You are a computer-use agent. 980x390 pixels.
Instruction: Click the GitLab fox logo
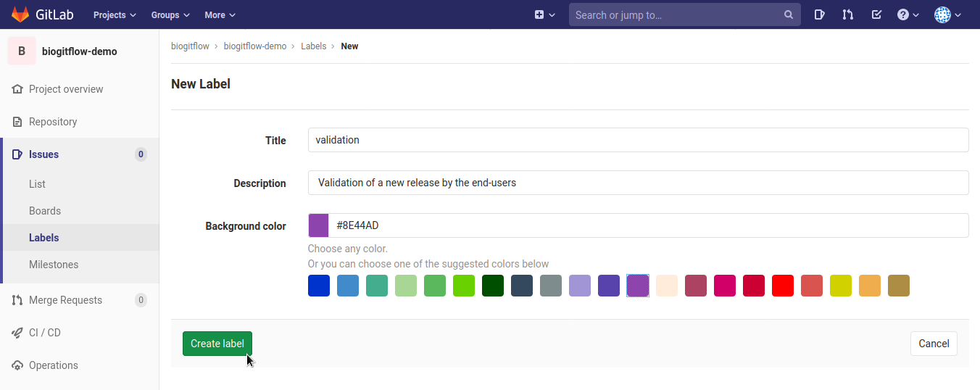(20, 14)
